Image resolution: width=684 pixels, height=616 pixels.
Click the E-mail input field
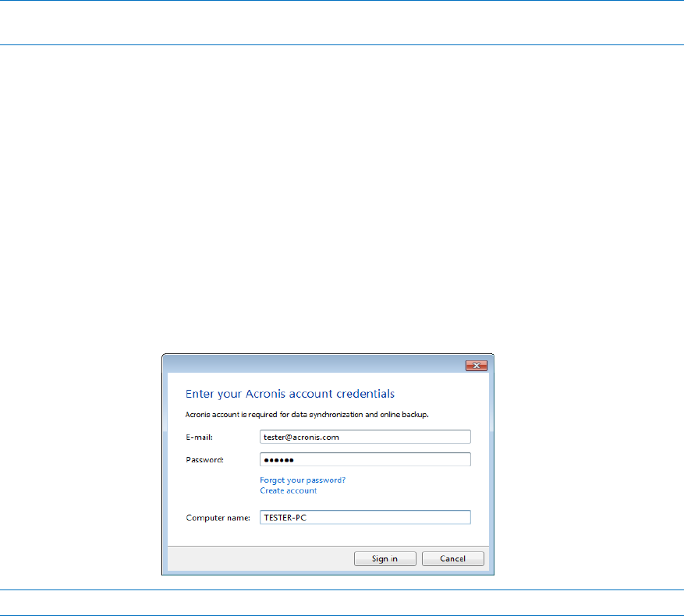[x=365, y=437]
